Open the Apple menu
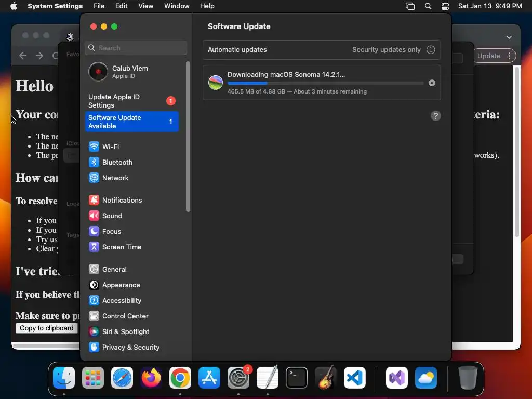Screen dimensions: 532x399 click(x=14, y=6)
